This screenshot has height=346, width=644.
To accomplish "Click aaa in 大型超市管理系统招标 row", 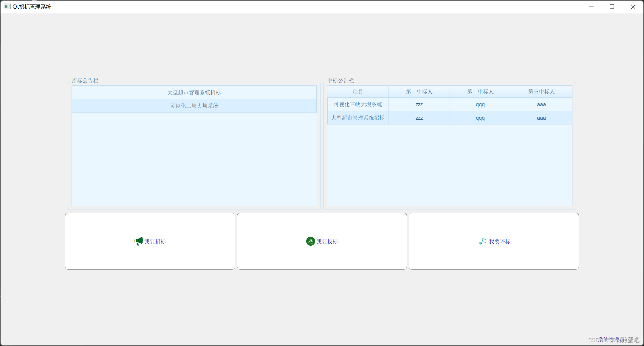I will (541, 118).
